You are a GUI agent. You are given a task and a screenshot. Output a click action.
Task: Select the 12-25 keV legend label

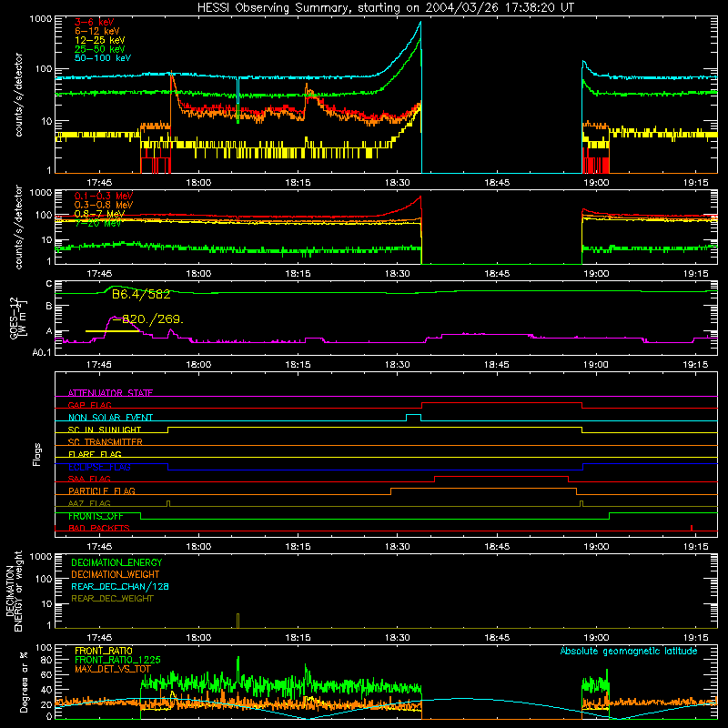(x=100, y=40)
